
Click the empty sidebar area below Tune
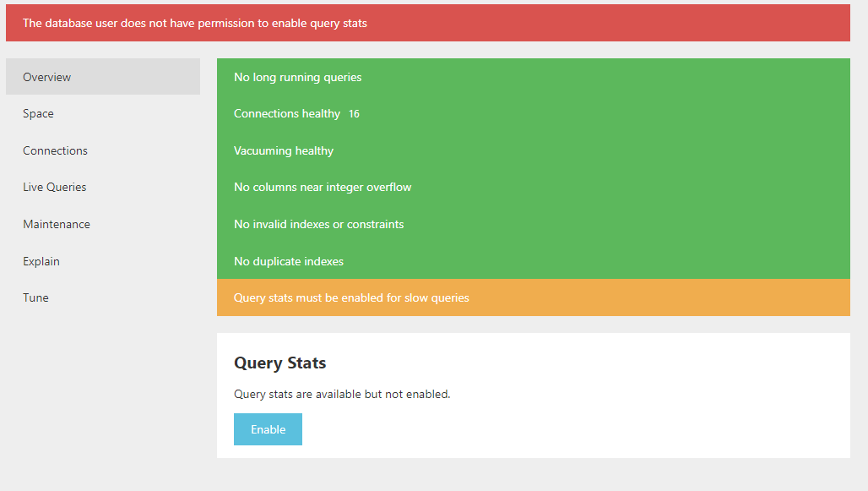click(x=103, y=389)
